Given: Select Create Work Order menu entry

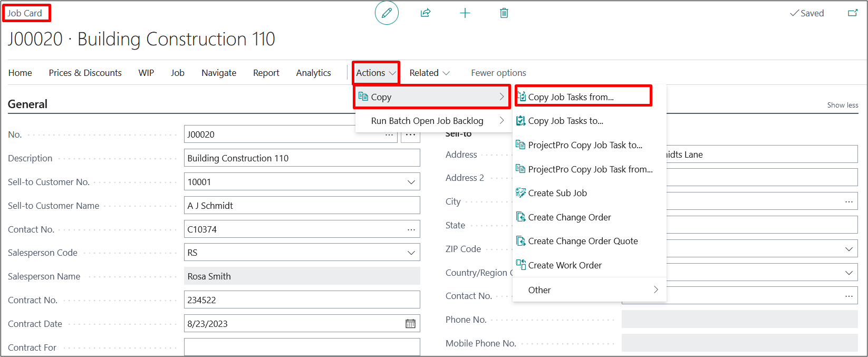Looking at the screenshot, I should [564, 265].
